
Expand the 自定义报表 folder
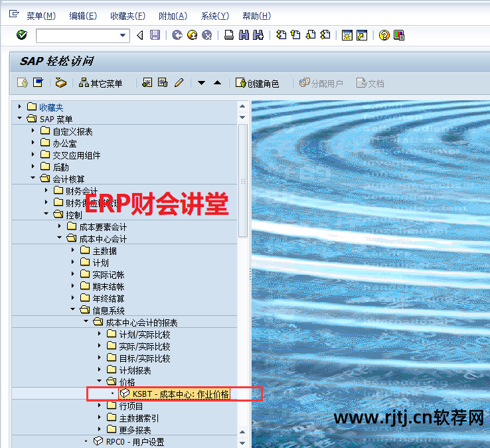click(x=33, y=130)
